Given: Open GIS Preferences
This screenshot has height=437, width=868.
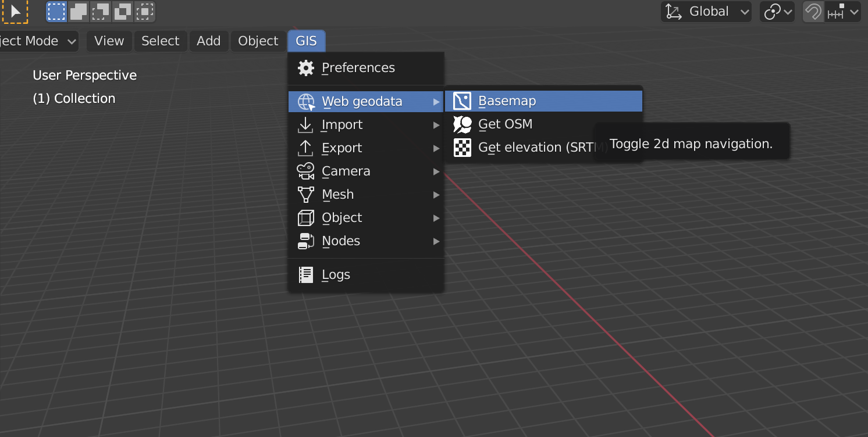Looking at the screenshot, I should [x=367, y=68].
